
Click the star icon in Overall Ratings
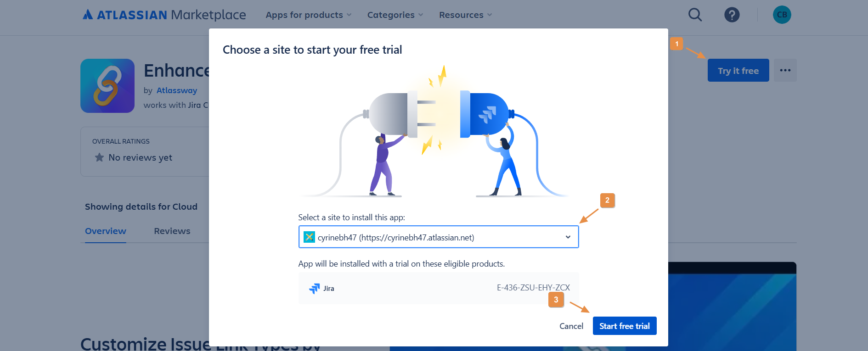point(99,157)
